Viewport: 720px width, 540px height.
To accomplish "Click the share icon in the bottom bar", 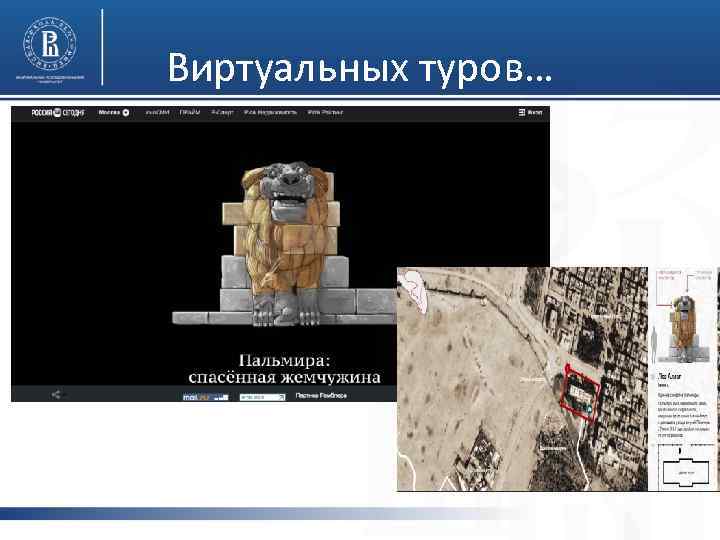I will tap(56, 394).
